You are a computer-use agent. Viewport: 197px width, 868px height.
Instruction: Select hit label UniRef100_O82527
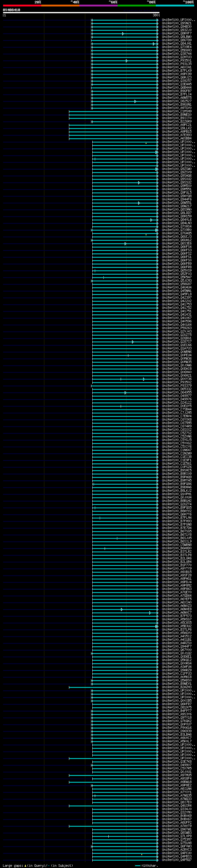point(177,101)
